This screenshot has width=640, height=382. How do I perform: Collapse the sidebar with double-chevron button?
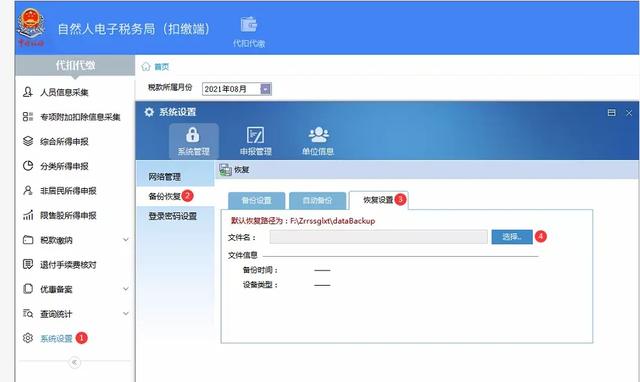pyautogui.click(x=74, y=362)
